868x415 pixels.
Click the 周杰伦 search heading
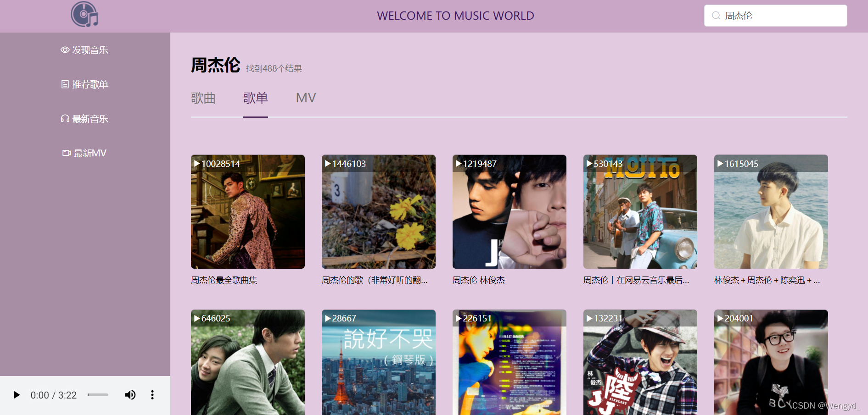tap(215, 65)
